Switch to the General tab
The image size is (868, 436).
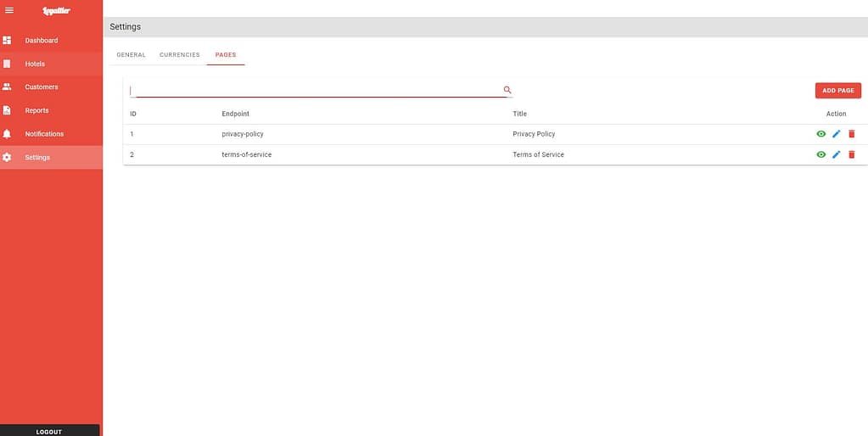[131, 55]
